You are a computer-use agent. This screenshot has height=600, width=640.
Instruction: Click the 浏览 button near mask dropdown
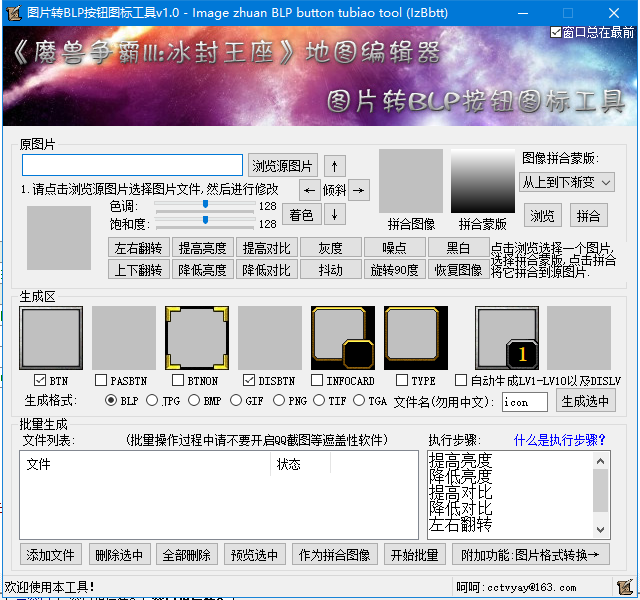[542, 215]
